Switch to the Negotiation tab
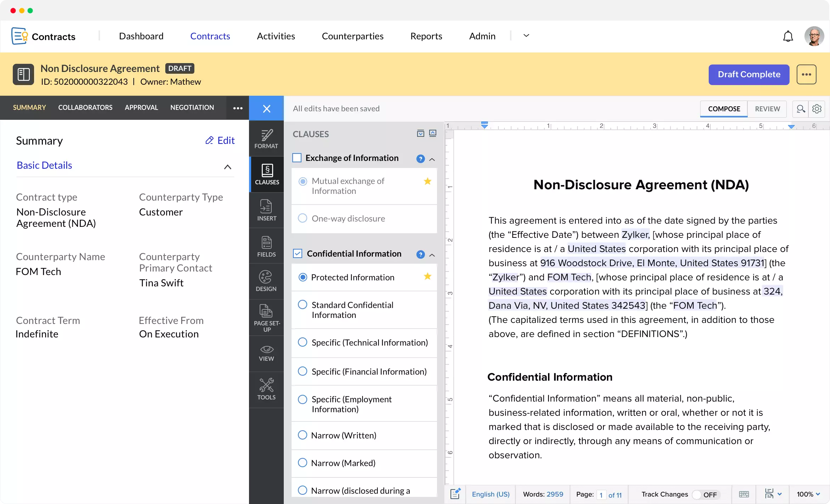This screenshot has height=504, width=830. pyautogui.click(x=192, y=107)
